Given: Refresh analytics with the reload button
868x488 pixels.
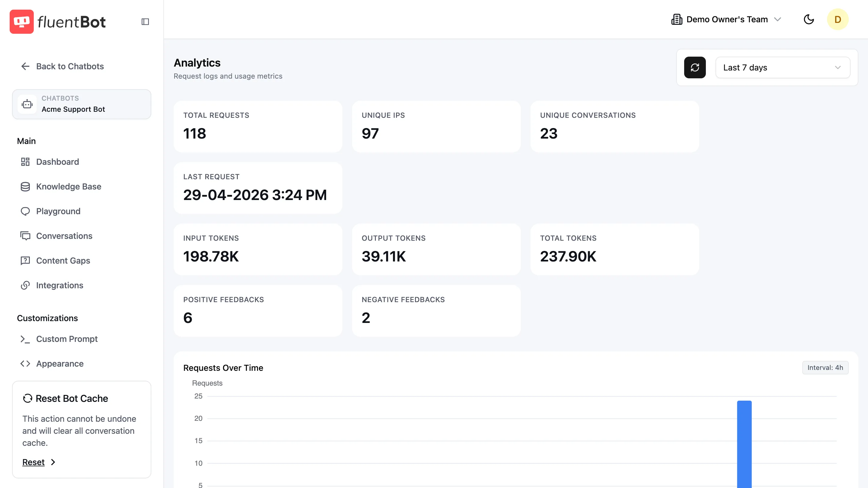Looking at the screenshot, I should click(695, 67).
